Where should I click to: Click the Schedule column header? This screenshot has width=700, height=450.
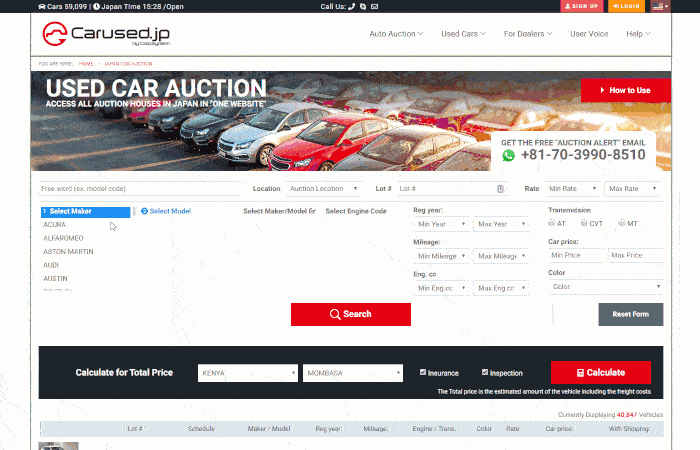[x=201, y=429]
